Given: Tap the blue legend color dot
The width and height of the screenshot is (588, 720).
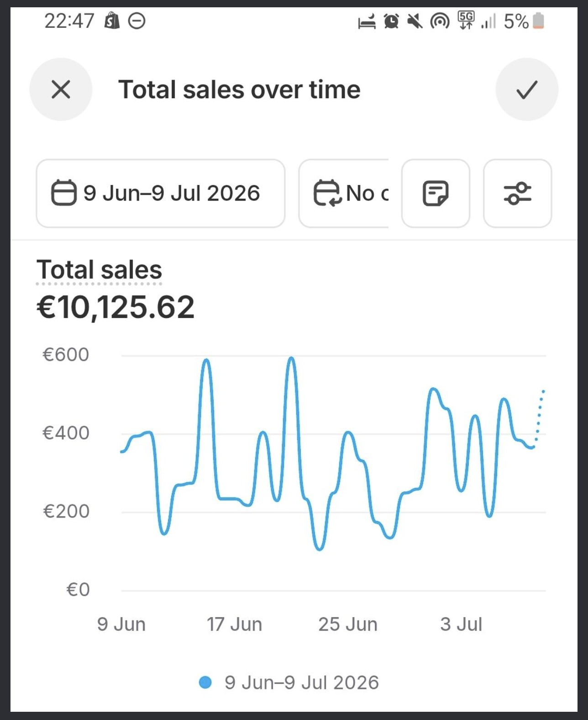Looking at the screenshot, I should [205, 683].
